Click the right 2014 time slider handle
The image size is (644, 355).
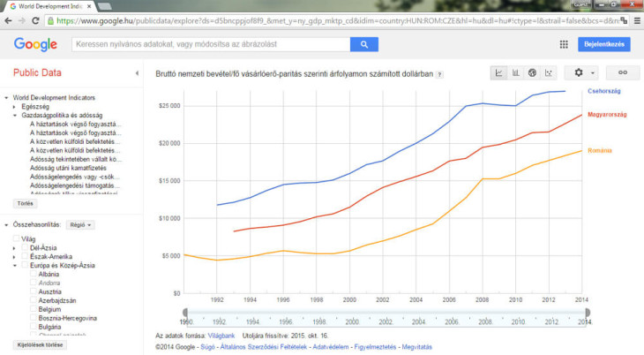tap(588, 313)
